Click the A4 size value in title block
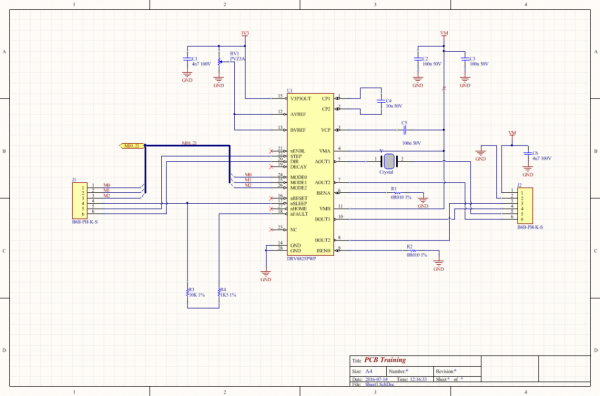Screen dimensions: 600x396 click(369, 371)
